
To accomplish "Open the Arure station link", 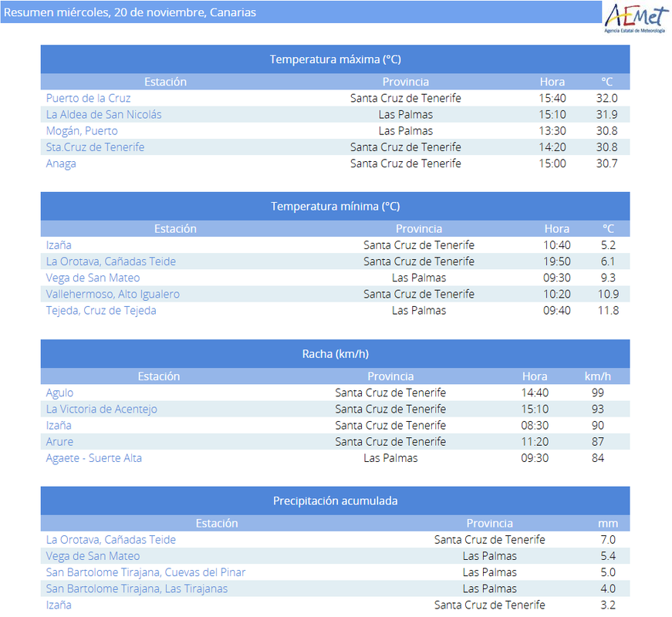I will [x=59, y=441].
